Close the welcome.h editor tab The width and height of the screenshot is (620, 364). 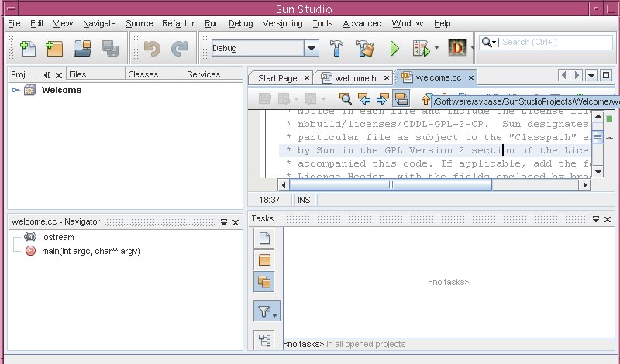(387, 78)
